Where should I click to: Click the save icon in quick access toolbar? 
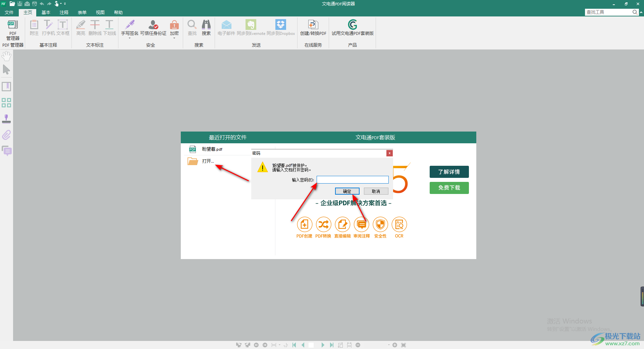pyautogui.click(x=20, y=4)
